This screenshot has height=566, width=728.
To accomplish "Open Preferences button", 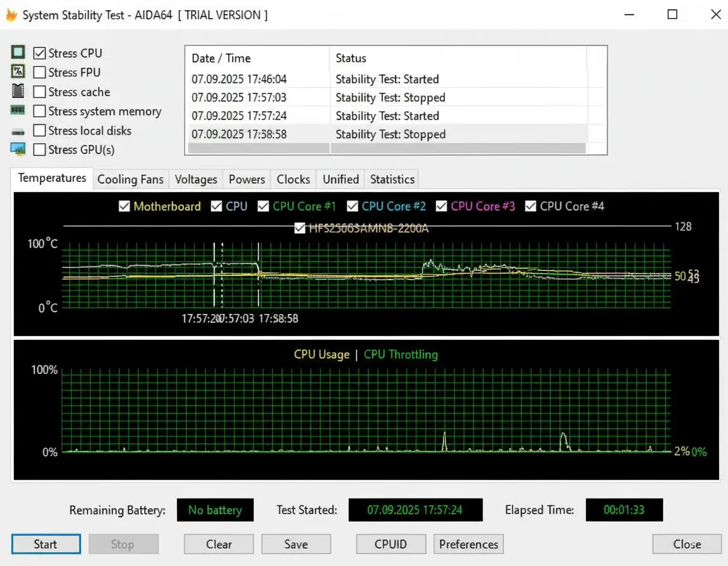I will coord(468,544).
